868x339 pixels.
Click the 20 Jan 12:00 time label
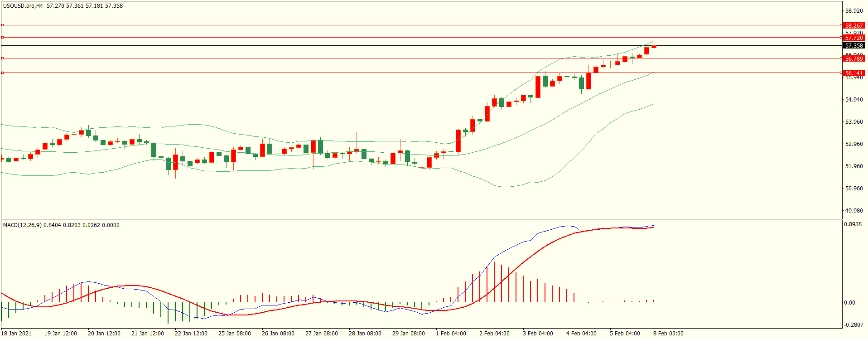pyautogui.click(x=104, y=334)
